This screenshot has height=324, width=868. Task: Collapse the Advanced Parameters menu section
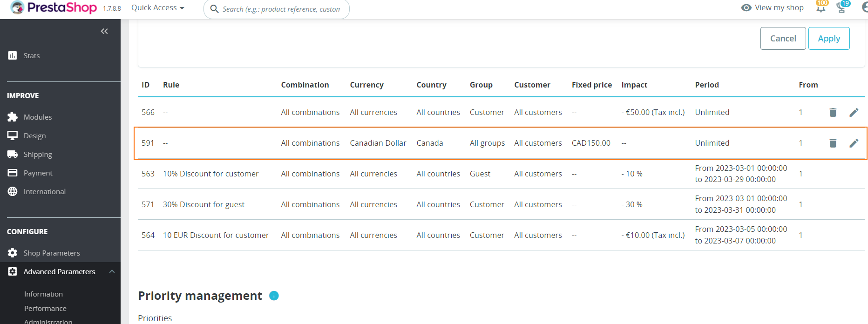(x=112, y=271)
